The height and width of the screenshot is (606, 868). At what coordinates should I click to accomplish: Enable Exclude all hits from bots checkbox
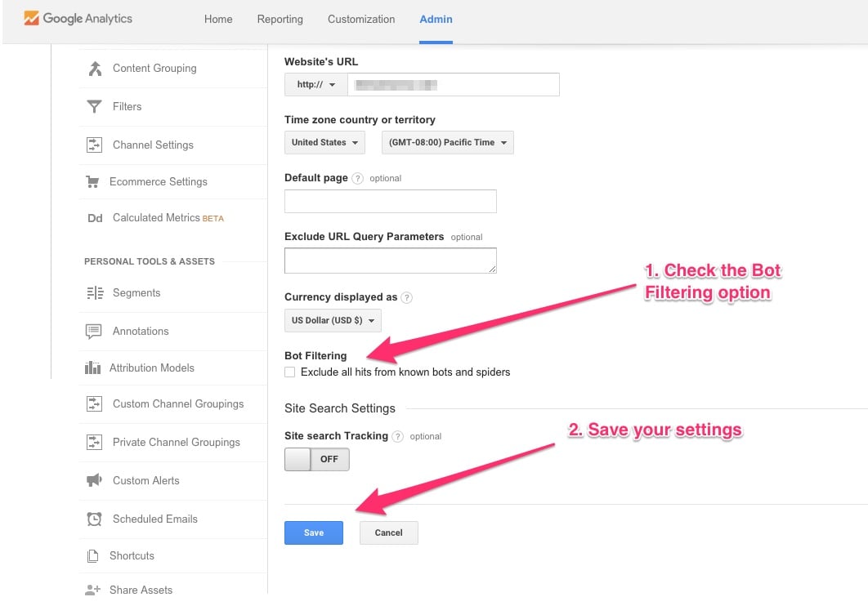coord(290,372)
